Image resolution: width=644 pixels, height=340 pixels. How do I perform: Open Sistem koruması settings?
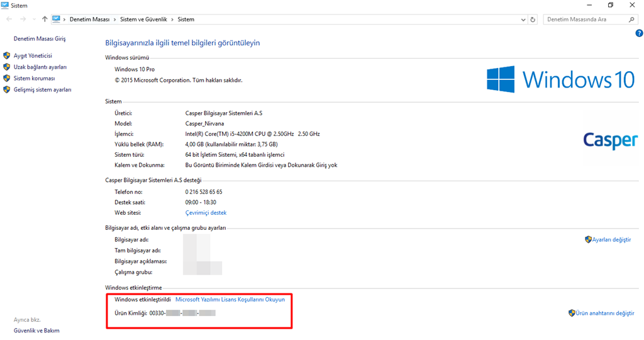point(34,78)
